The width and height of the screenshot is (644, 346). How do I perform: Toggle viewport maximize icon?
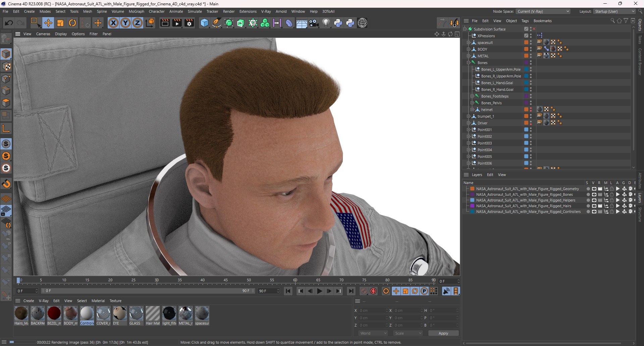coord(457,34)
